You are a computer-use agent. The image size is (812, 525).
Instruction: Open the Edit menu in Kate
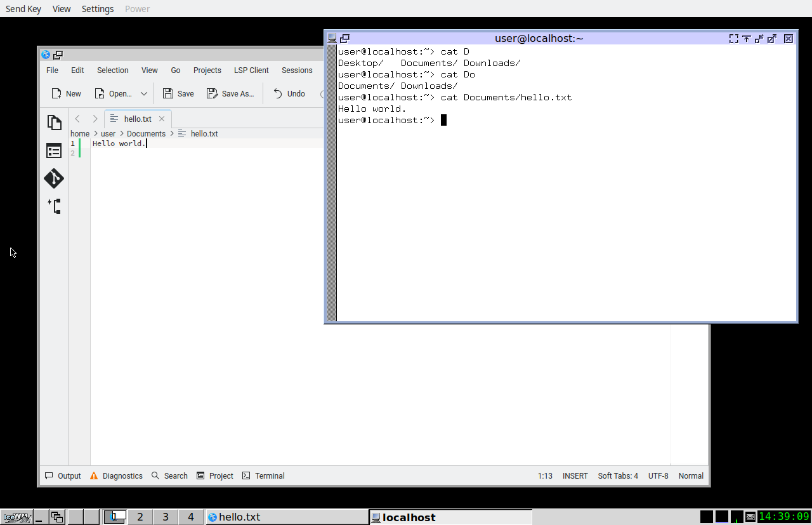click(x=77, y=70)
